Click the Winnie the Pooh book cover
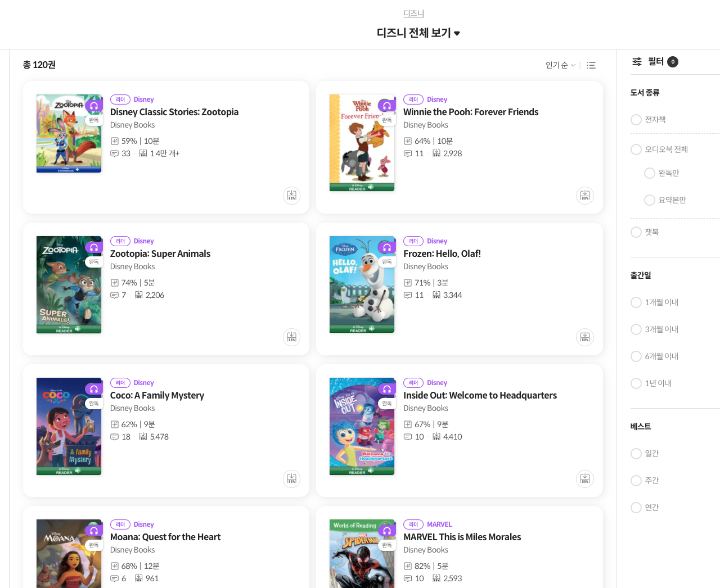Viewport: 720px width, 588px height. click(x=362, y=143)
